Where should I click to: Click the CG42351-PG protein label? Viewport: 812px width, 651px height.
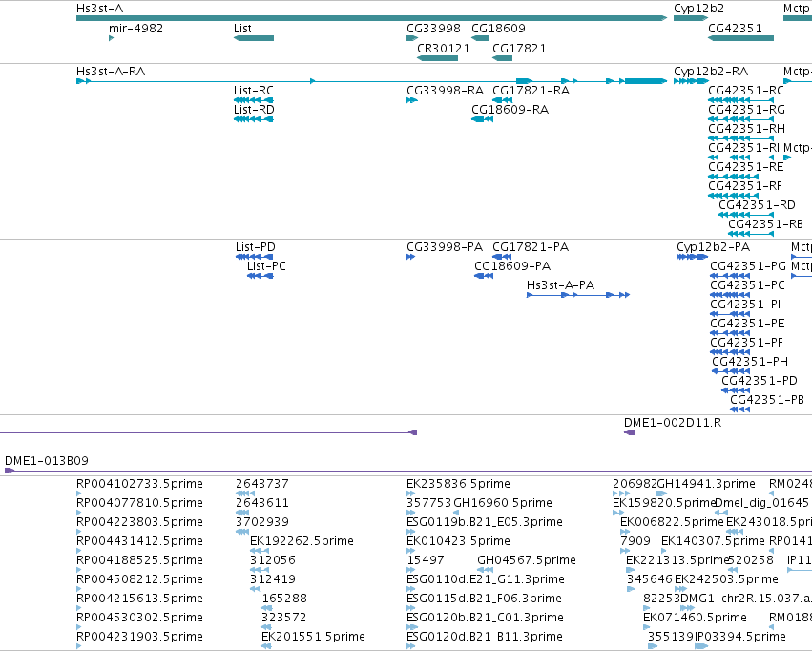pos(748,266)
